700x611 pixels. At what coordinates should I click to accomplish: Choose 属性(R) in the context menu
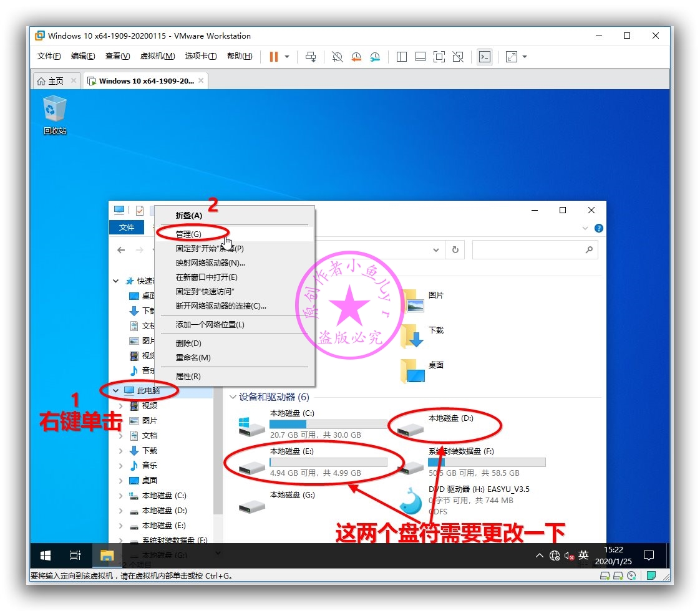(235, 377)
